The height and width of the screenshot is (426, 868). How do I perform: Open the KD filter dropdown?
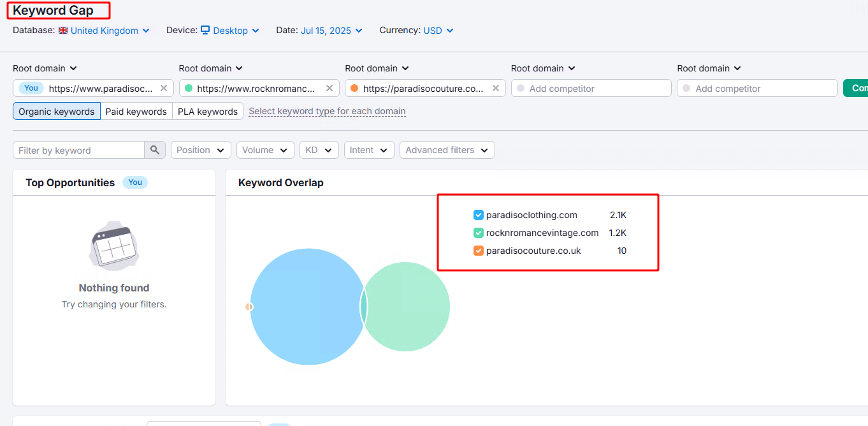point(319,150)
